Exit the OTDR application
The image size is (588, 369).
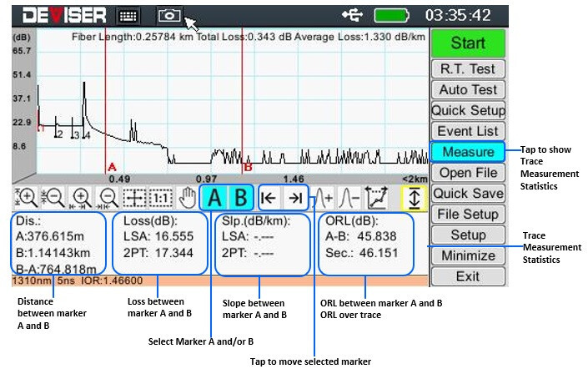[x=468, y=276]
